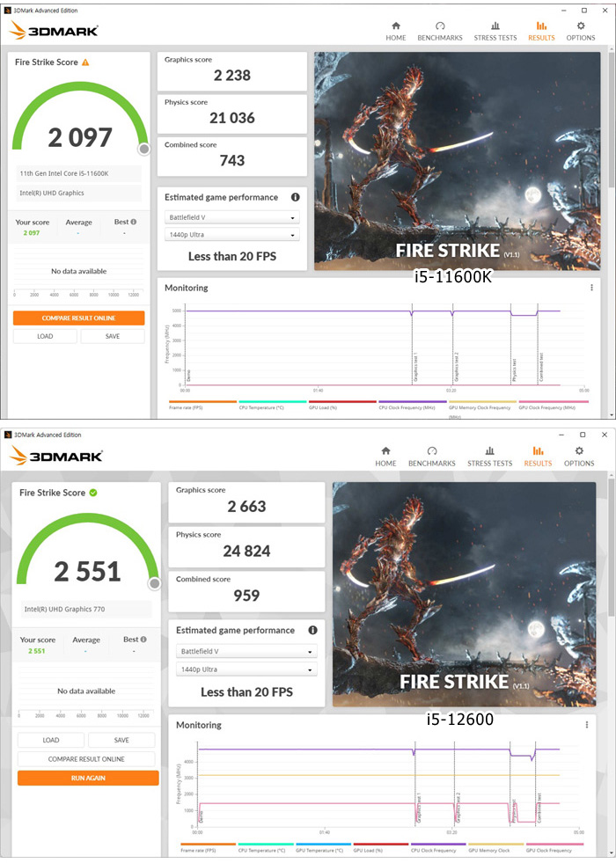Open the i5-11600K window's Monitoring three-dot menu
616x863 pixels.
[x=591, y=288]
